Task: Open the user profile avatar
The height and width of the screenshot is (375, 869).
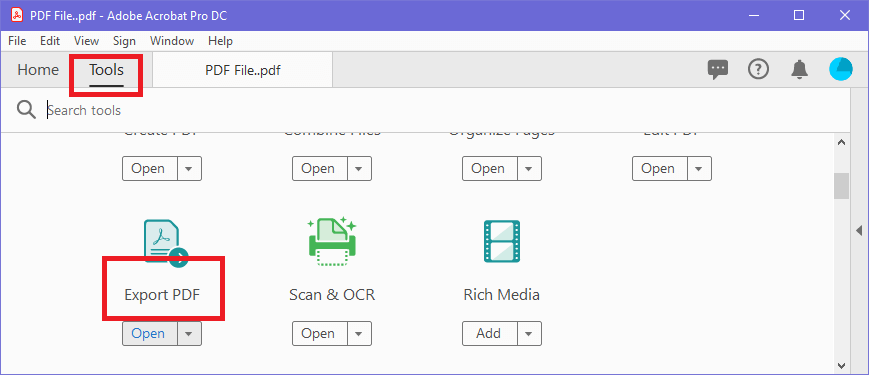Action: coord(841,69)
